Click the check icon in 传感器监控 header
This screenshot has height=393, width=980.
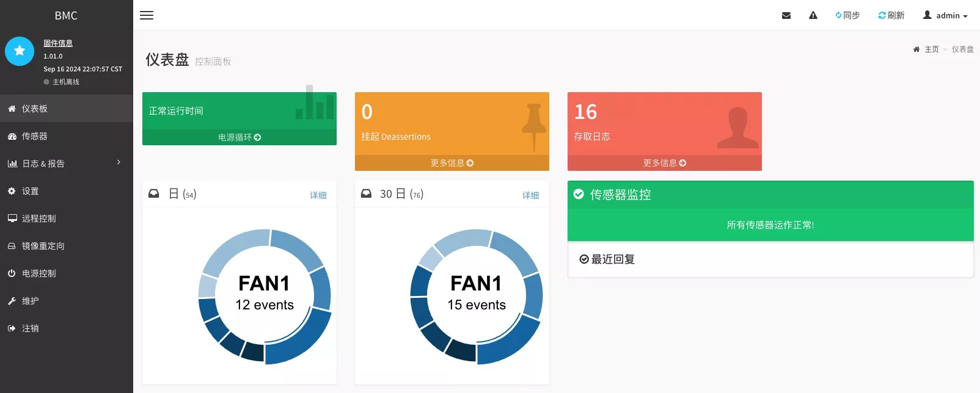coord(579,194)
